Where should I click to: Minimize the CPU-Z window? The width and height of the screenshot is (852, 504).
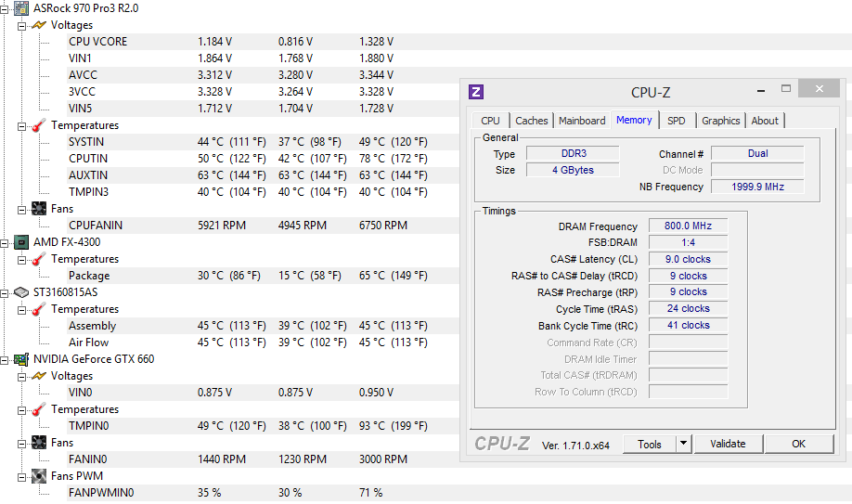[761, 90]
